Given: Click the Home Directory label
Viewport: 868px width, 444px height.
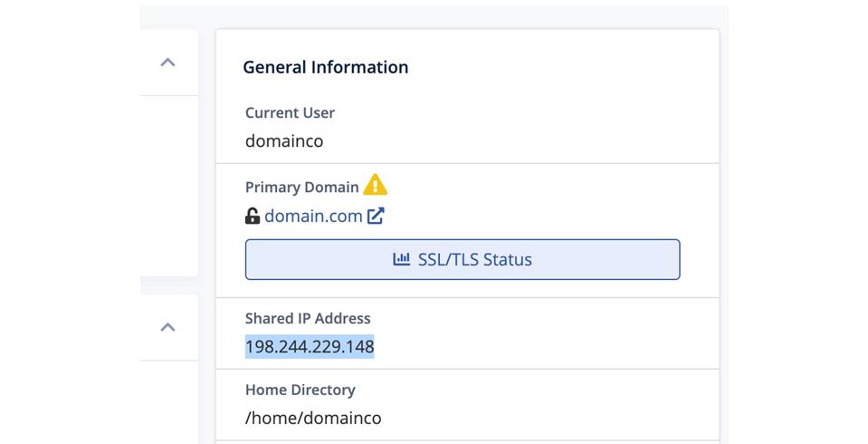Looking at the screenshot, I should tap(300, 390).
